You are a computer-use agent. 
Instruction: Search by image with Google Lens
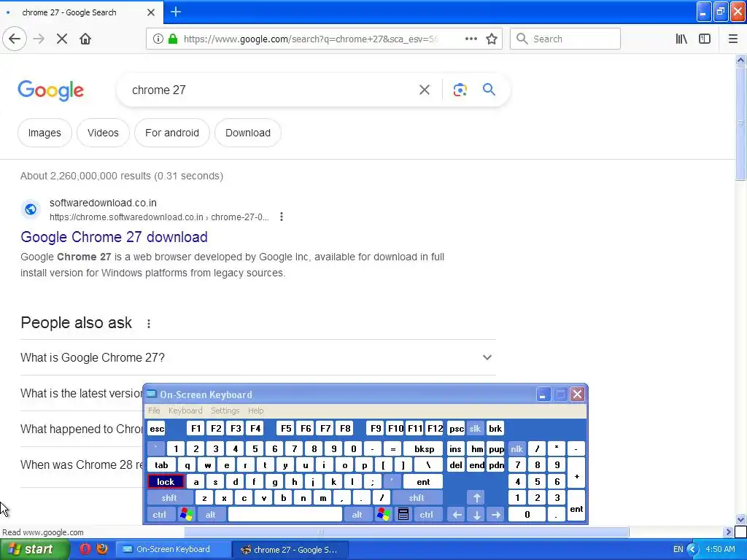click(x=460, y=90)
